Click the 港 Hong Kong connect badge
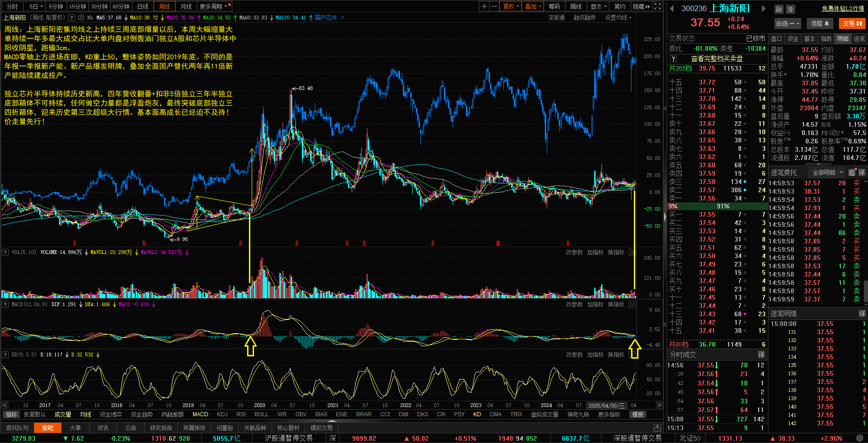The image size is (868, 443). coord(790,9)
